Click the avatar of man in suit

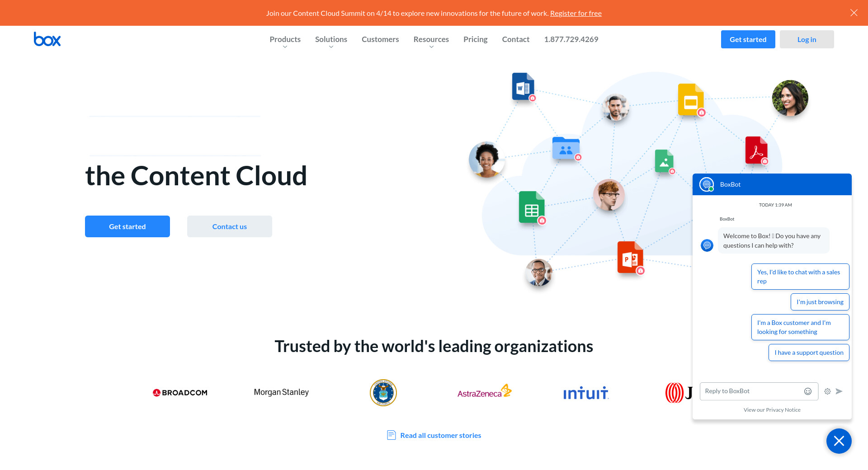(x=538, y=273)
